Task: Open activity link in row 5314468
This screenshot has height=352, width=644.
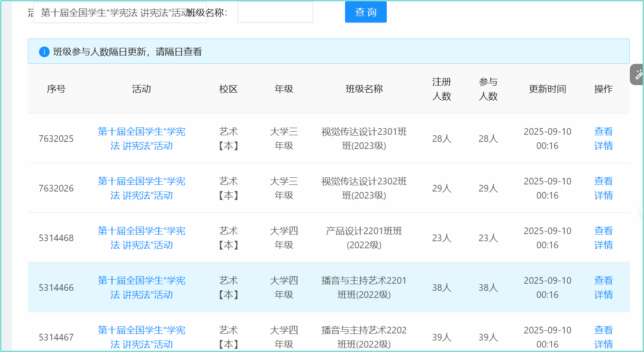Action: tap(141, 238)
